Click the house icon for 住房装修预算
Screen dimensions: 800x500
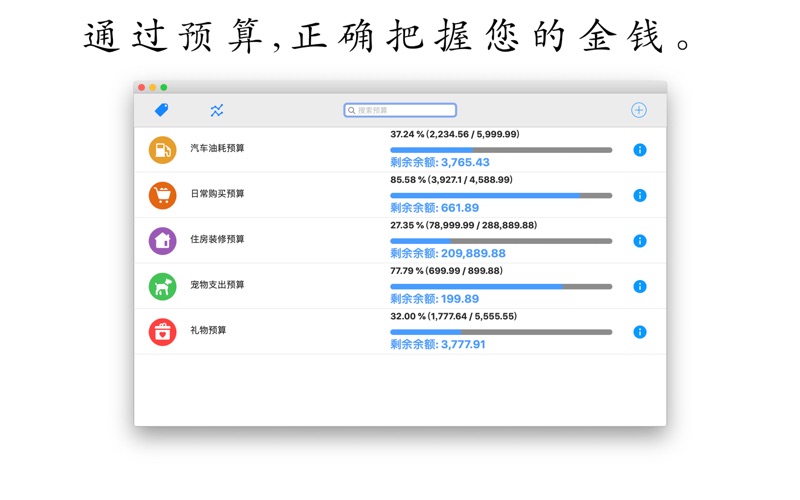click(x=162, y=241)
